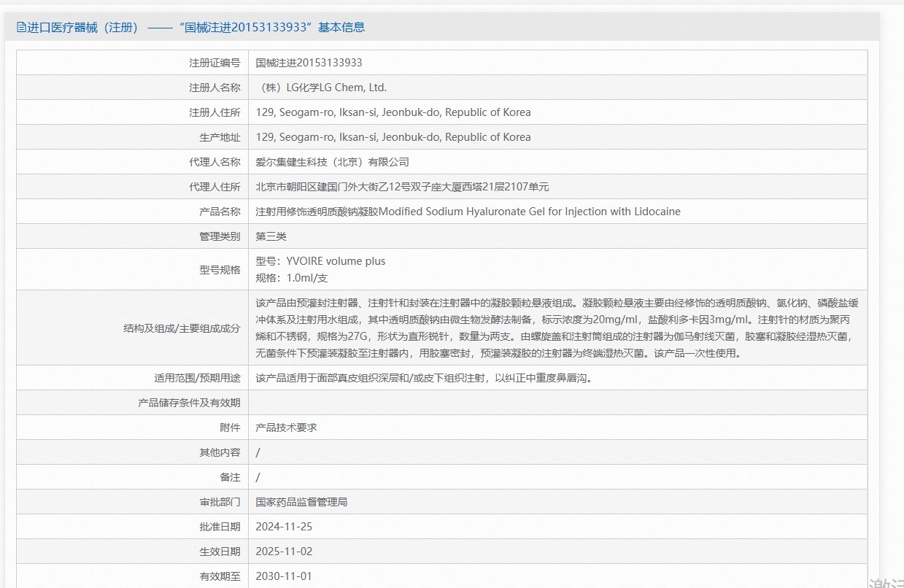
Task: Click the specification text 1.0ml/支
Action: pos(296,278)
